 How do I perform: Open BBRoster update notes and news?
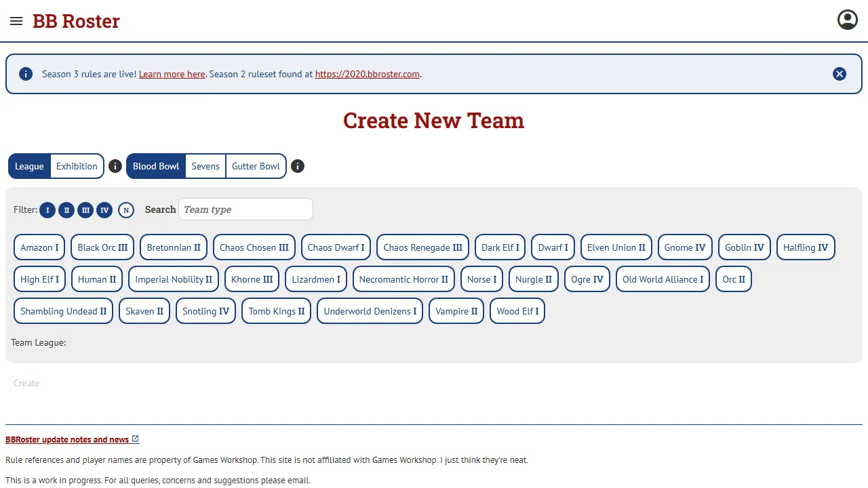point(67,439)
